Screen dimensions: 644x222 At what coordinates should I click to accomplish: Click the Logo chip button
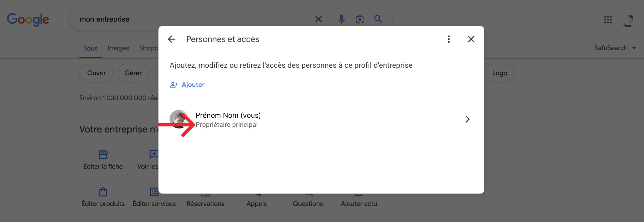[x=499, y=73]
